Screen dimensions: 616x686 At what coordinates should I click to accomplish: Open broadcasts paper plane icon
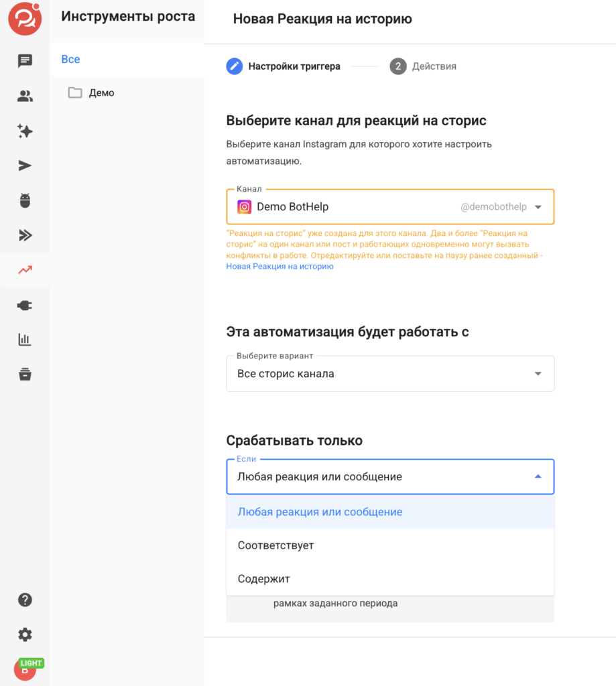click(25, 166)
